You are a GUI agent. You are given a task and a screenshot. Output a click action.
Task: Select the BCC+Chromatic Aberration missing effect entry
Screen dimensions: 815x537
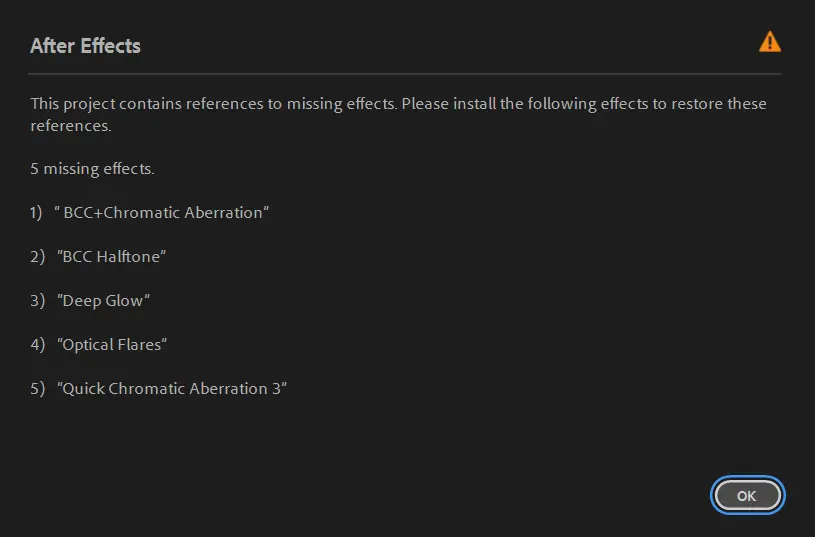[162, 213]
